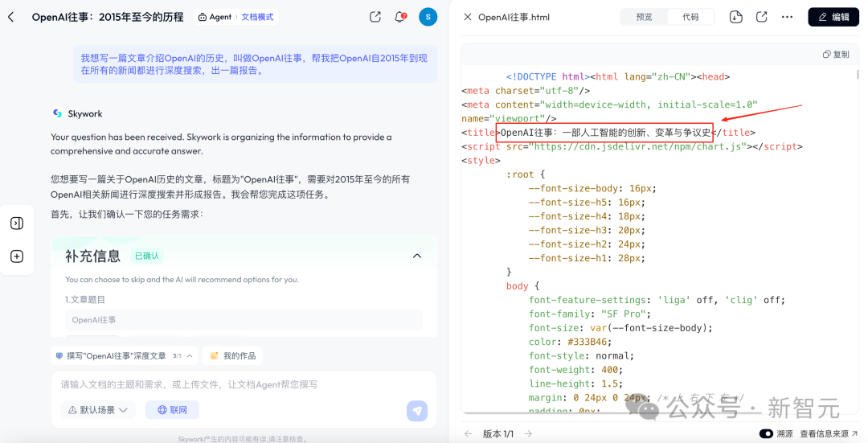This screenshot has height=443, width=868.
Task: Go to next version arrow
Action: [x=528, y=433]
